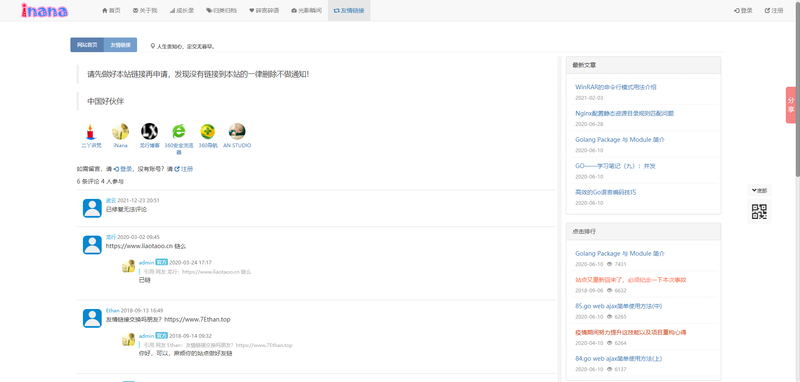The image size is (800, 382).
Task: Open the tag-icon archive nav item
Action: click(x=221, y=10)
